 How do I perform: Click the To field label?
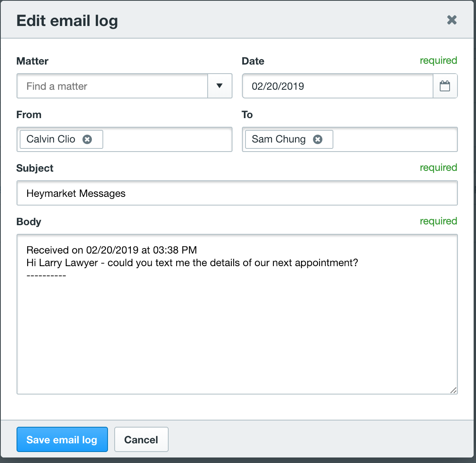(247, 115)
